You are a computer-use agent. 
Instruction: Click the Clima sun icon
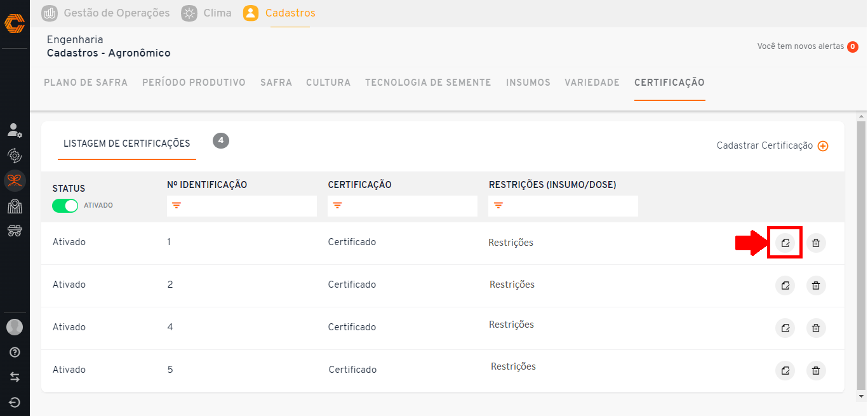[189, 13]
